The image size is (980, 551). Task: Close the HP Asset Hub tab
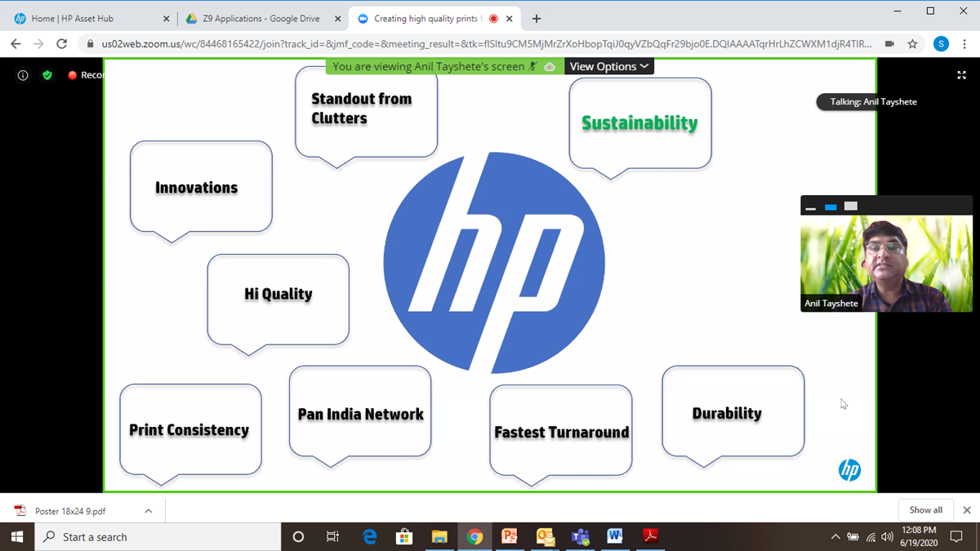[x=166, y=19]
